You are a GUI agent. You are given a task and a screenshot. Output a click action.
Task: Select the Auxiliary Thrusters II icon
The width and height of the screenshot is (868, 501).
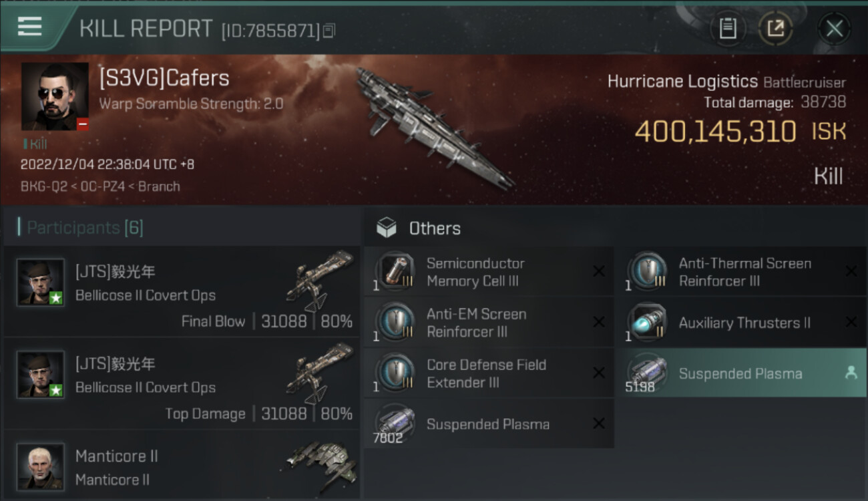[647, 322]
